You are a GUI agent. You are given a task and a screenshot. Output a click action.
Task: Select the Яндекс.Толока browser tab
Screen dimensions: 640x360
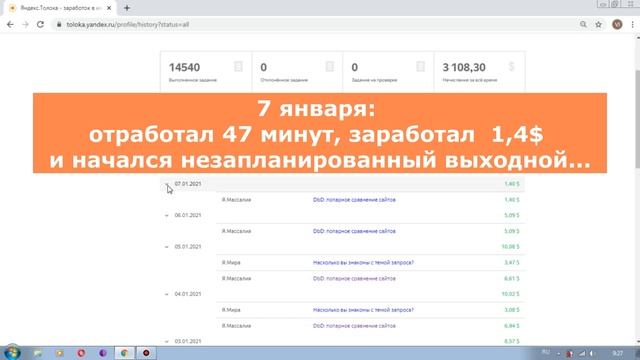pyautogui.click(x=61, y=8)
